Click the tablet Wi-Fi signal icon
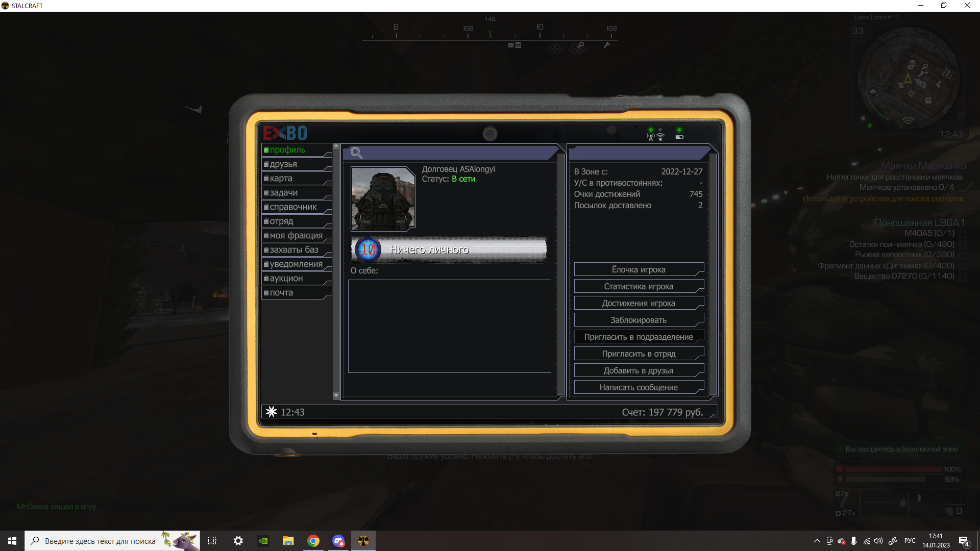Image resolution: width=980 pixels, height=551 pixels. pyautogui.click(x=660, y=136)
